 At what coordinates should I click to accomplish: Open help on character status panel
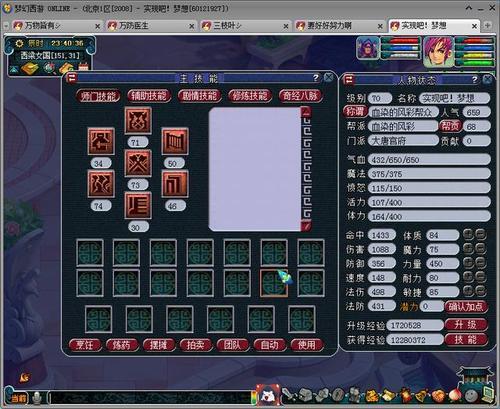(474, 79)
